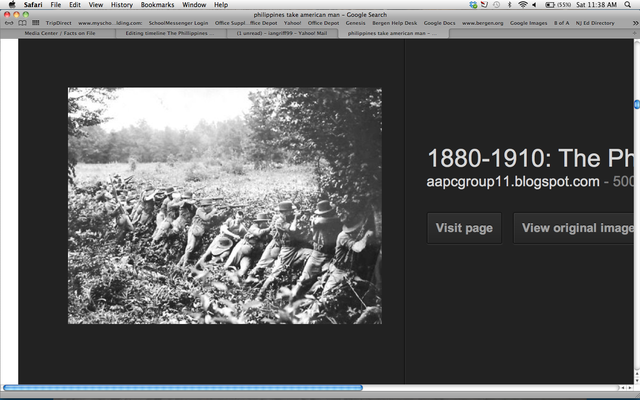The width and height of the screenshot is (640, 400).
Task: Open the History menu
Action: point(122,5)
